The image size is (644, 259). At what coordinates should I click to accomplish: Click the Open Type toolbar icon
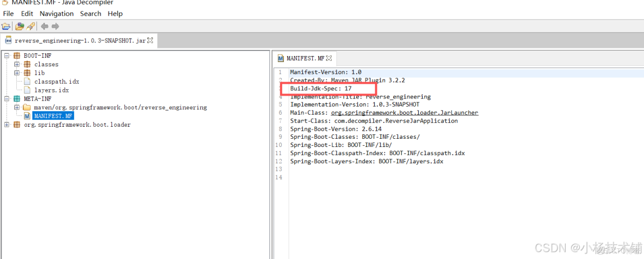(x=19, y=26)
